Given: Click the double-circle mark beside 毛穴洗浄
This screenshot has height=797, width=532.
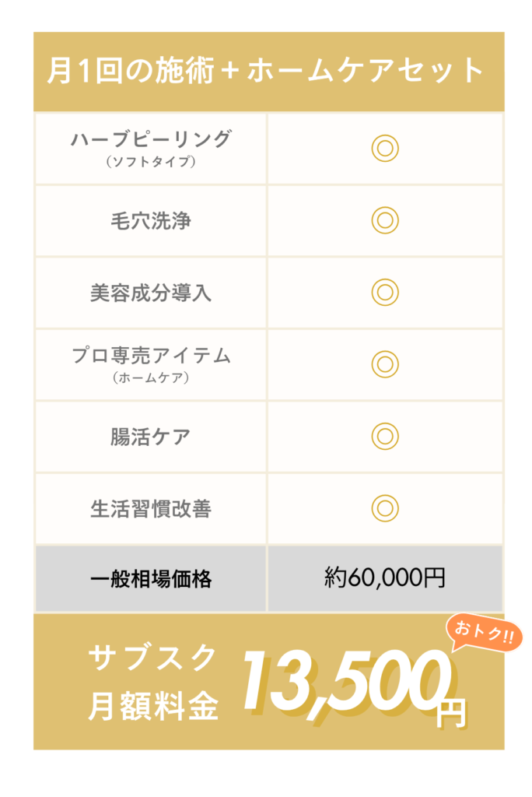Looking at the screenshot, I should [x=385, y=220].
